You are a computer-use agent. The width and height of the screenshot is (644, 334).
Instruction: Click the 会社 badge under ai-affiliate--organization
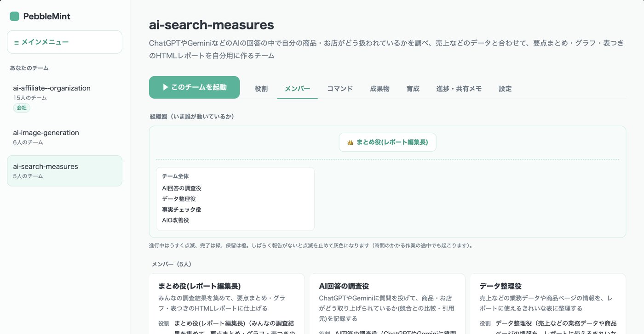pos(22,108)
